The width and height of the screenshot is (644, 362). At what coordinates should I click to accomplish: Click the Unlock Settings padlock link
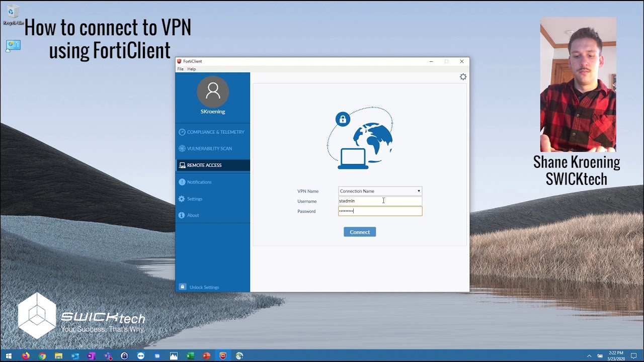pos(200,287)
